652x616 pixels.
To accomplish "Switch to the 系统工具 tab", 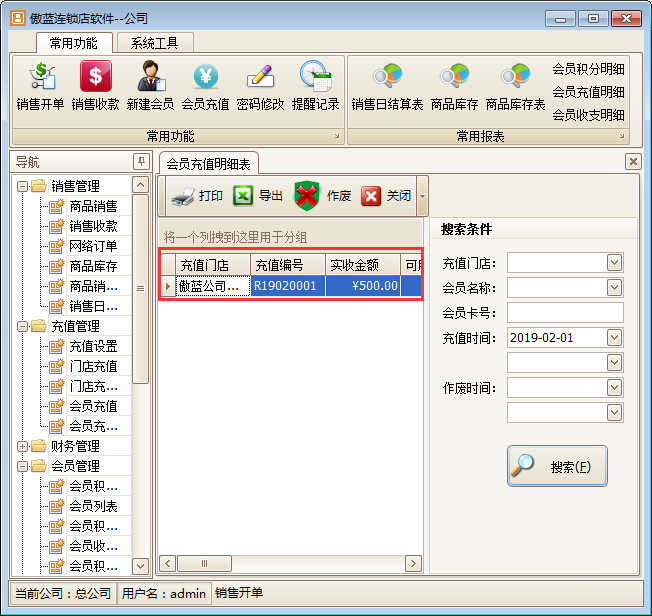I will 155,43.
